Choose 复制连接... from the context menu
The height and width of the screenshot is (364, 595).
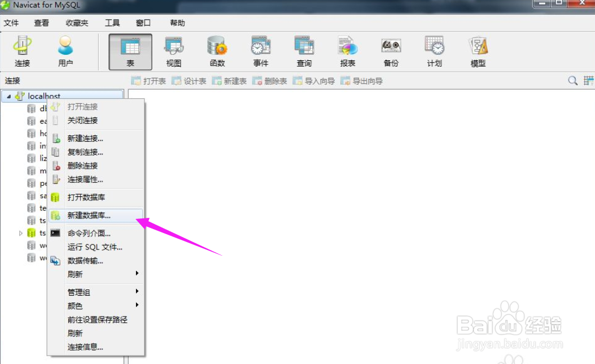(x=96, y=152)
